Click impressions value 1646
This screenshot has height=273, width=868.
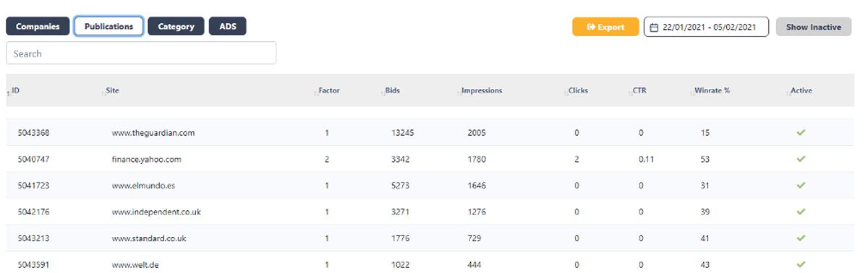point(477,186)
